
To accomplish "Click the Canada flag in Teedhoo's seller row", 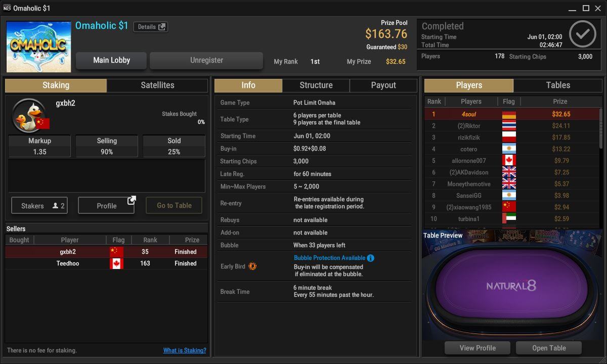I will click(x=116, y=263).
